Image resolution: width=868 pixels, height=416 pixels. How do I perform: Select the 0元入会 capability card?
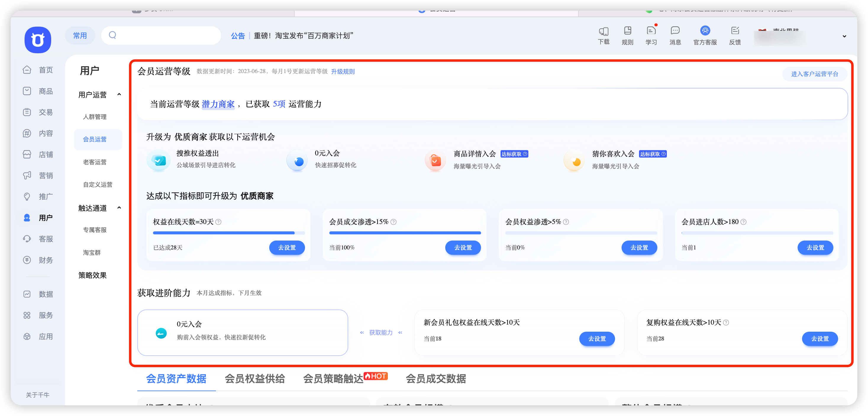coord(243,332)
